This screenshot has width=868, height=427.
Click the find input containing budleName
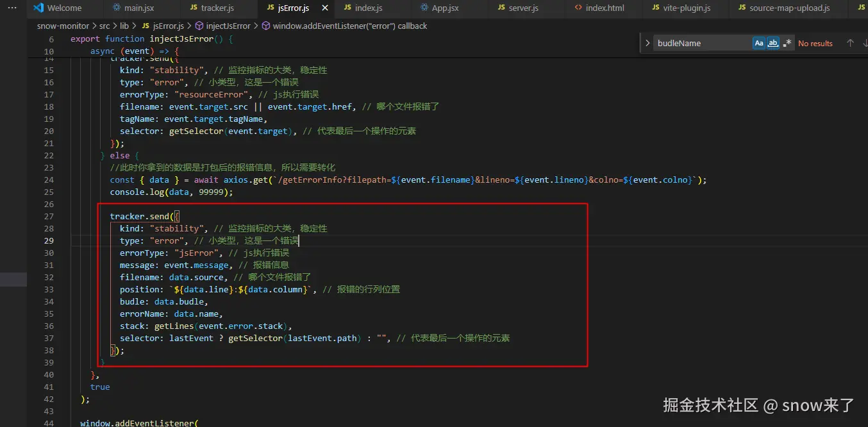704,43
